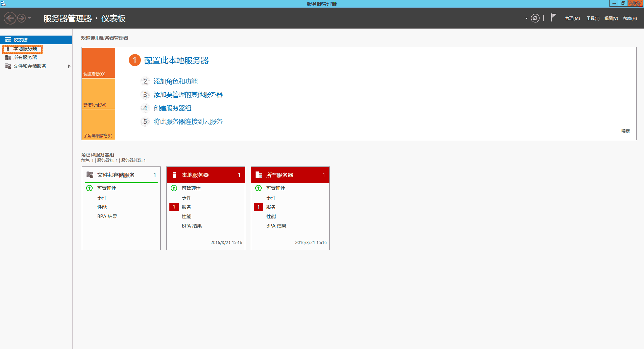Open the red 本地服务器 tile header
Viewport: 644px width, 349px height.
pos(206,175)
